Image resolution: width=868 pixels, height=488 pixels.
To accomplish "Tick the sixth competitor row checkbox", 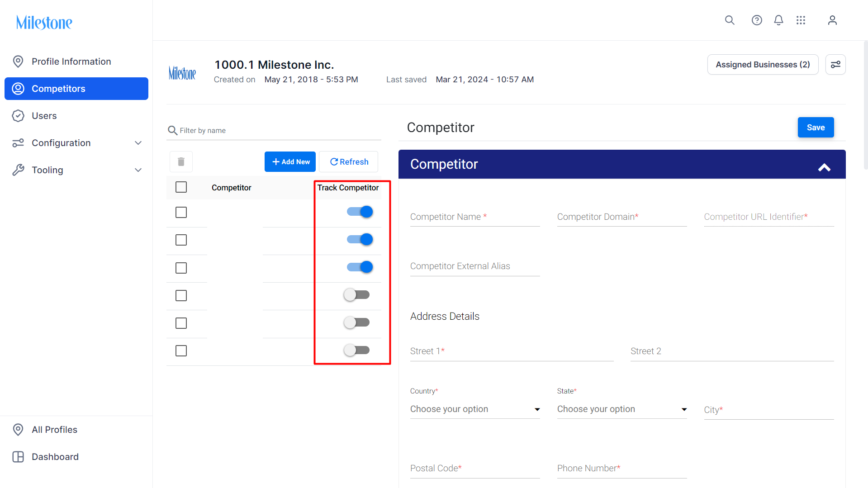I will click(181, 351).
